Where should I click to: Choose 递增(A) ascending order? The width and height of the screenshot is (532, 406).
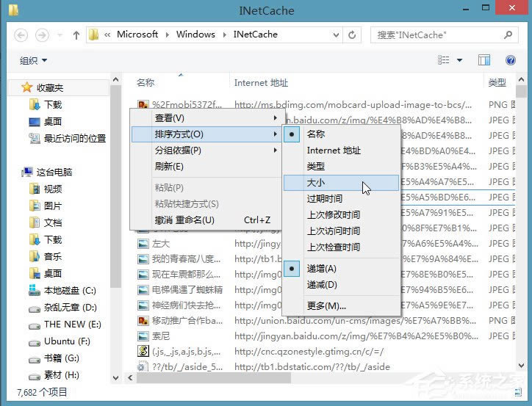341,269
